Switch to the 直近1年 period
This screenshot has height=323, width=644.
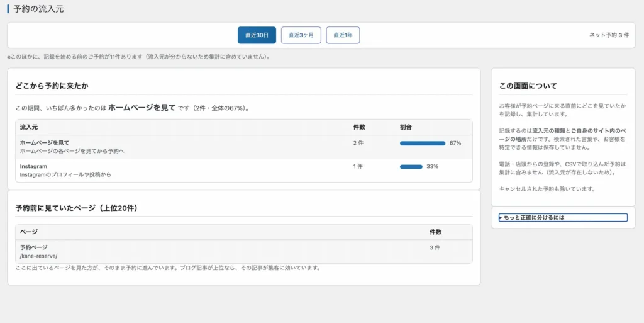[343, 35]
